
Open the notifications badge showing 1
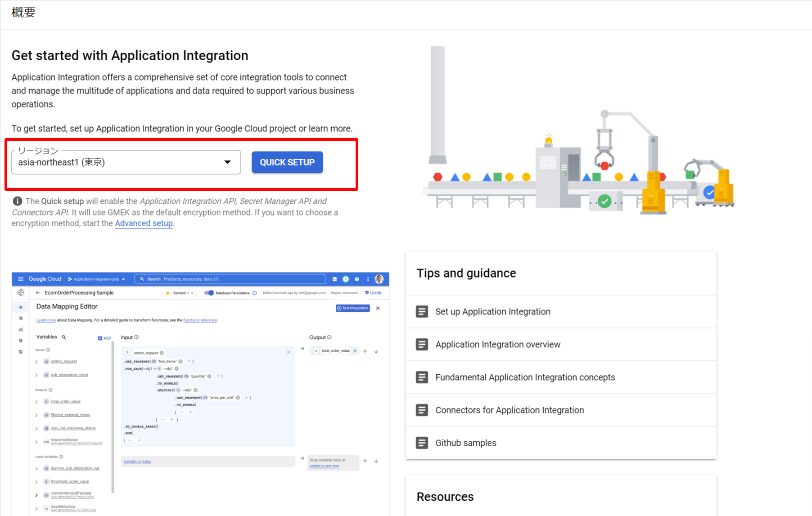[345, 279]
